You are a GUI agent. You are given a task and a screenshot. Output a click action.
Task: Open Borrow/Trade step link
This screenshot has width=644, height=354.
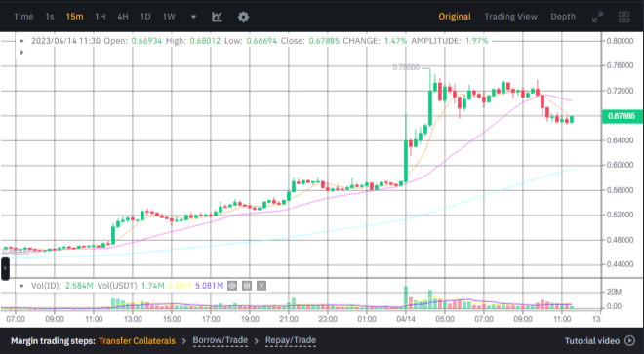click(221, 340)
